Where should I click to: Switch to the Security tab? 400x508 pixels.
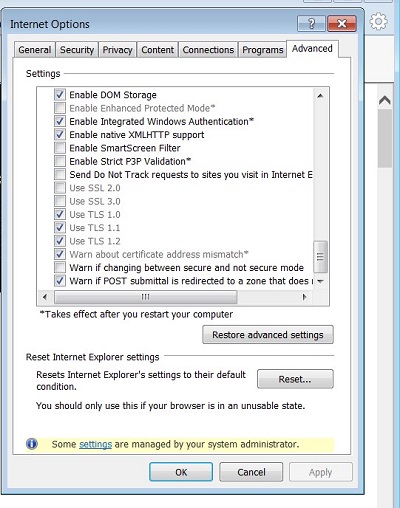[77, 50]
